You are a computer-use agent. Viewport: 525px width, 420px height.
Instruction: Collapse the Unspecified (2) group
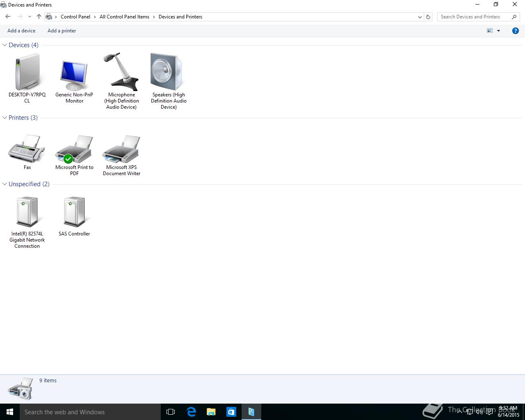tap(5, 184)
